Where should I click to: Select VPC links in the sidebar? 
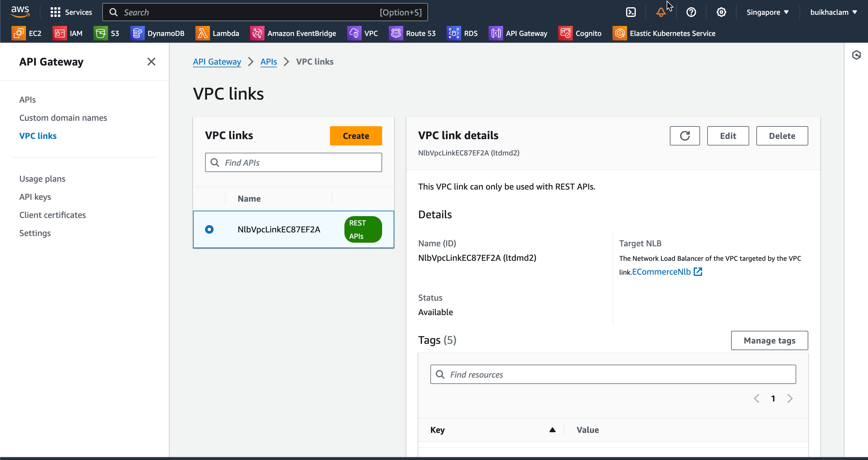[38, 136]
